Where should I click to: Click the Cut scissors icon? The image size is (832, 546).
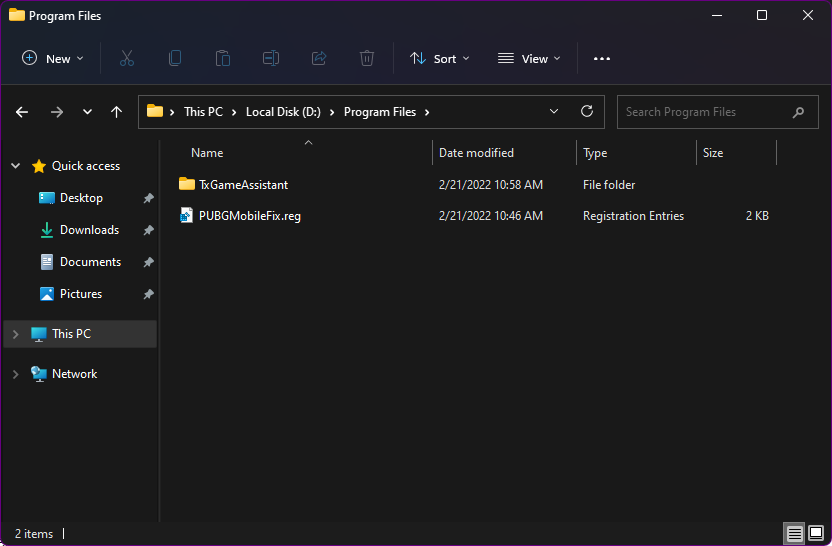(x=127, y=59)
